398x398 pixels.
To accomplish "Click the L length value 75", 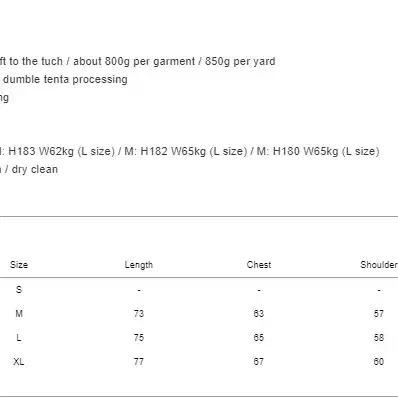I will pyautogui.click(x=139, y=337).
